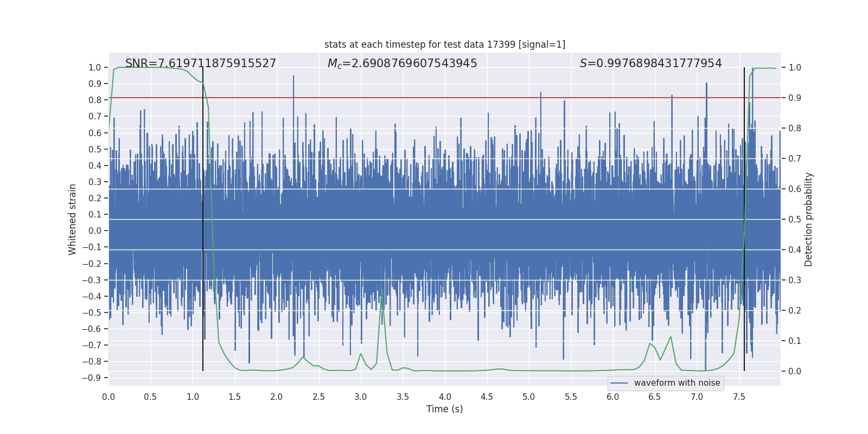Click the blue line sample in the legend
Image resolution: width=868 pixels, height=434 pixels.
(619, 383)
